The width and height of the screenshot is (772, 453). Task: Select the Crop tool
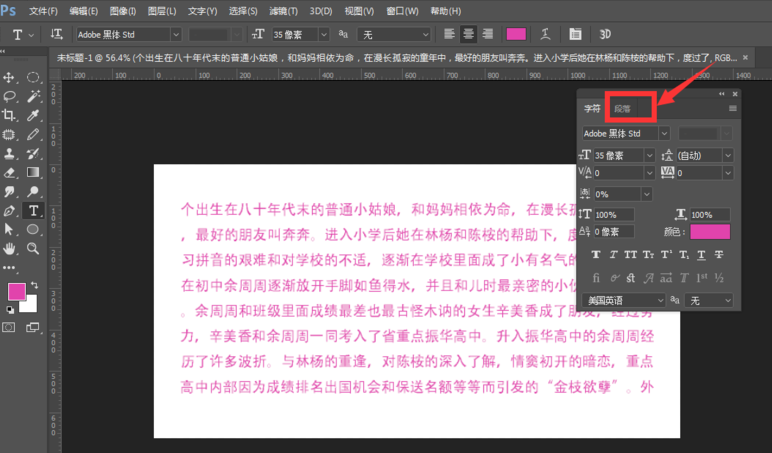(10, 115)
